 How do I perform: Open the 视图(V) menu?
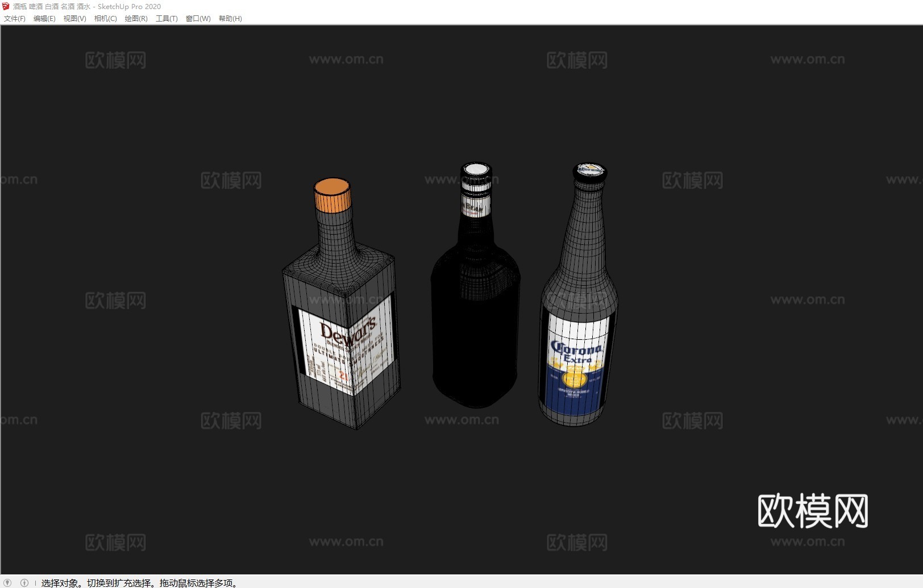74,19
